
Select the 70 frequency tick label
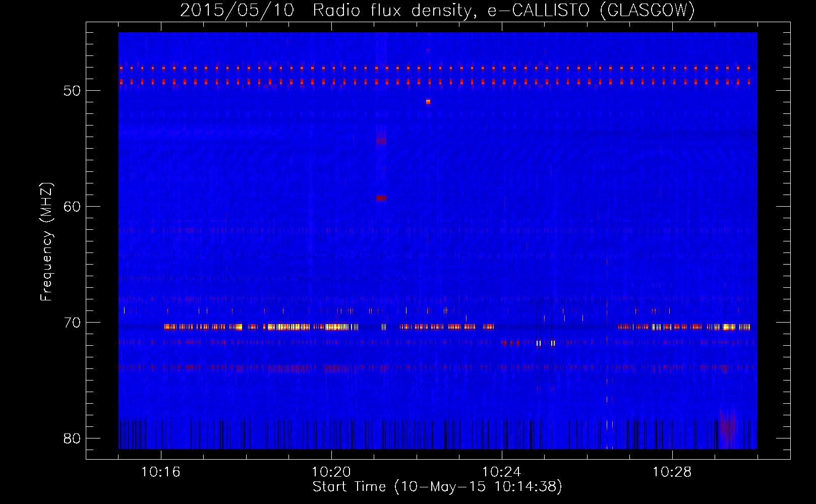(x=72, y=323)
